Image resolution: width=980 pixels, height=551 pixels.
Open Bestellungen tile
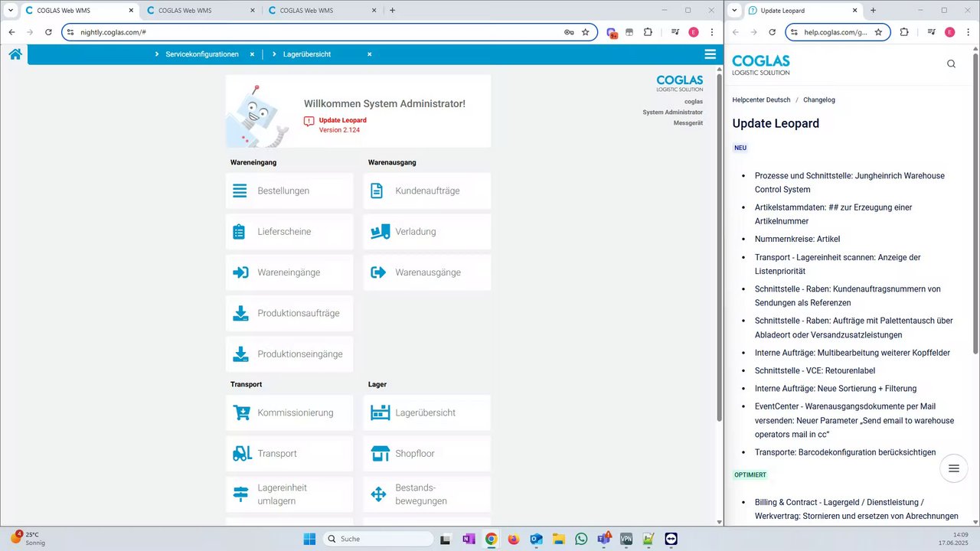coord(289,191)
